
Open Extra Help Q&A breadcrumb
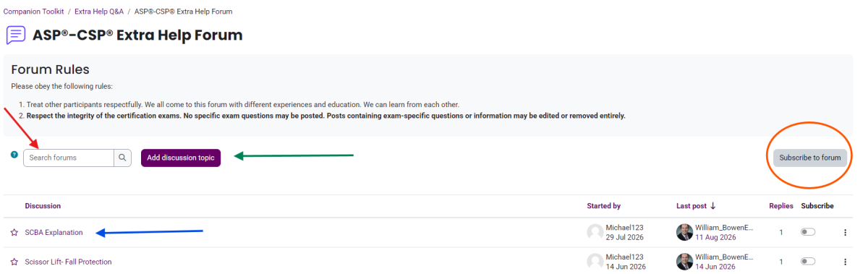98,12
